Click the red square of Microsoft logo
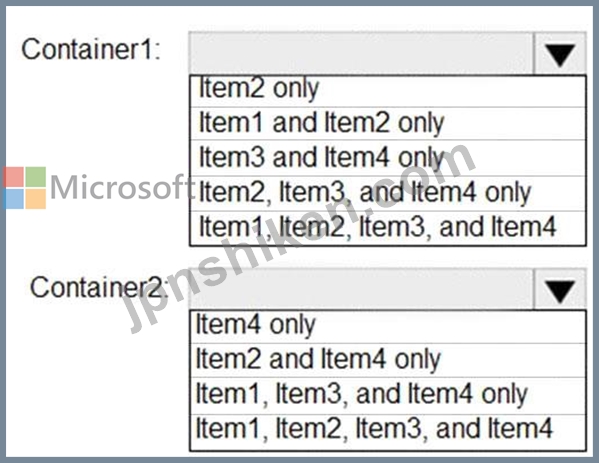 click(14, 177)
